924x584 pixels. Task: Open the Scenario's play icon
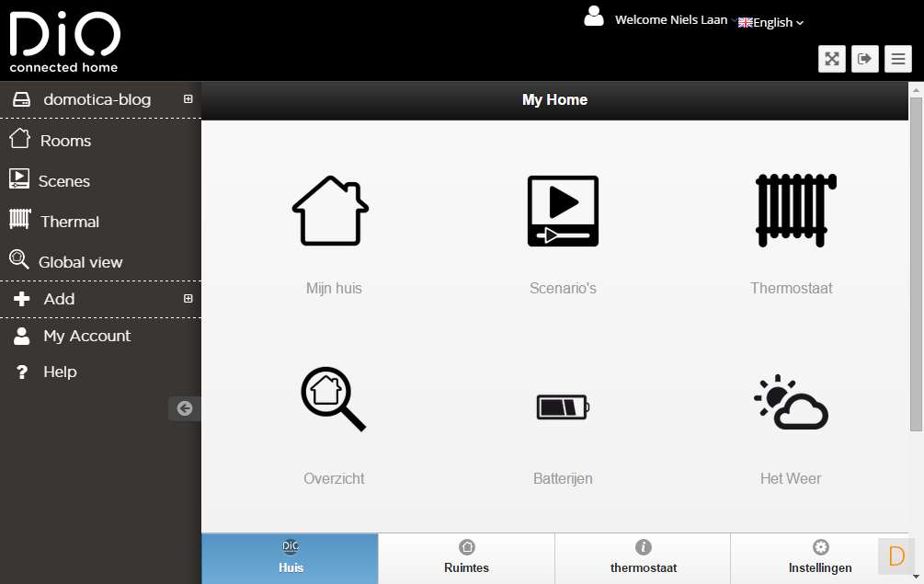coord(563,211)
